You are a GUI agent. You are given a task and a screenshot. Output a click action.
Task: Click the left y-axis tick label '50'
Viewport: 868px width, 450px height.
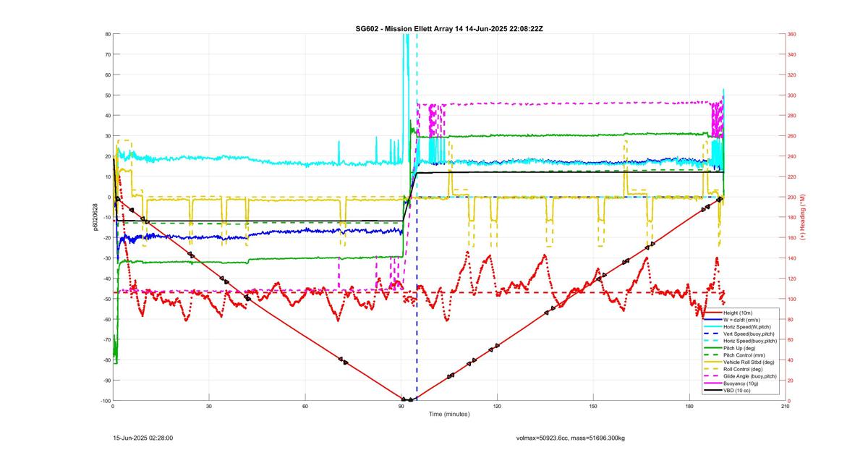pos(107,95)
